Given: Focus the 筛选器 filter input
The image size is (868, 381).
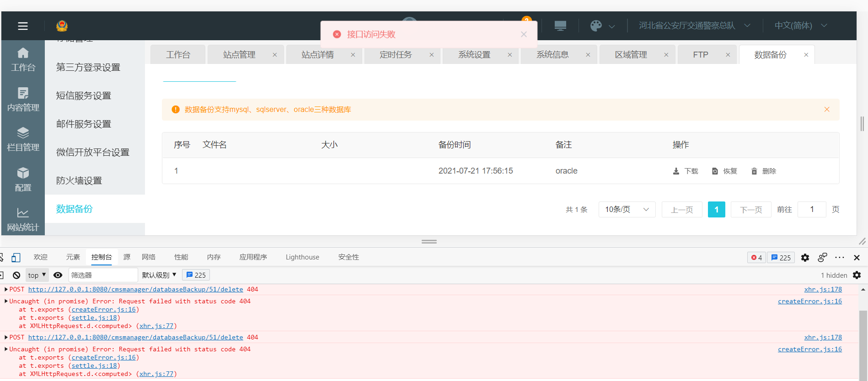Looking at the screenshot, I should pos(103,275).
